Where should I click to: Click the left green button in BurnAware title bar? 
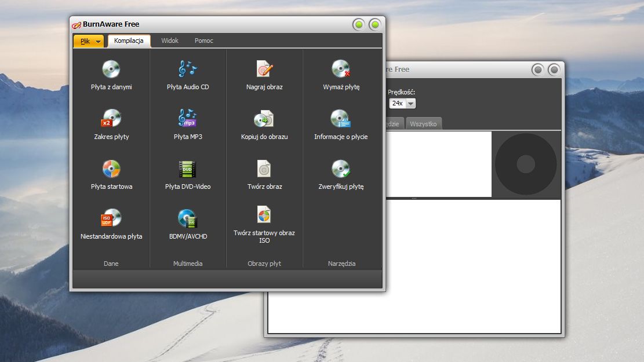[359, 25]
